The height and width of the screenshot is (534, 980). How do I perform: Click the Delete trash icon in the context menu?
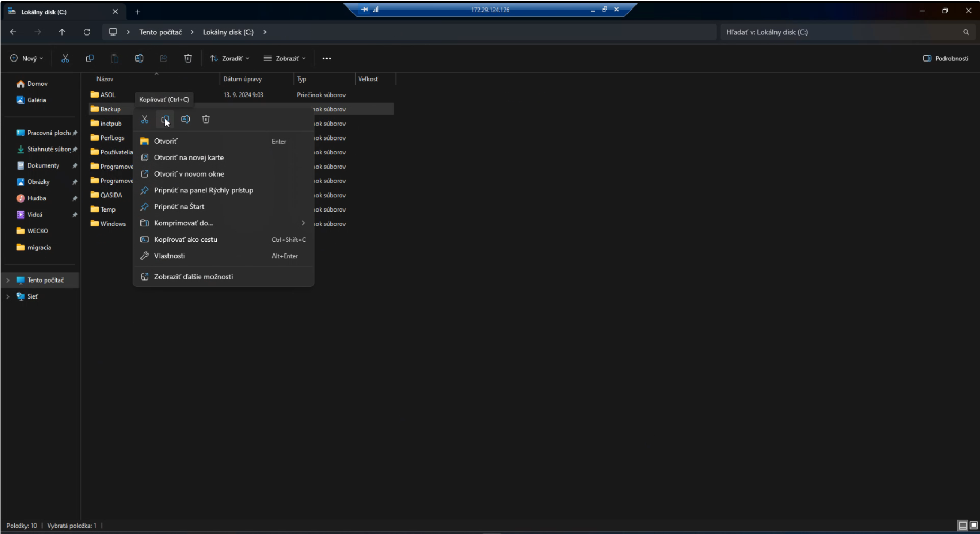point(206,119)
